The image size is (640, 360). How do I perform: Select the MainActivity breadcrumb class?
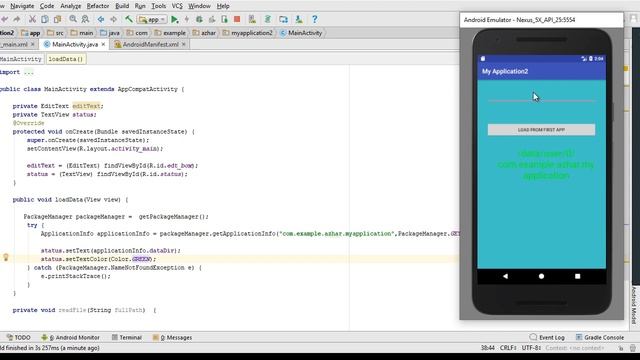coord(301,33)
